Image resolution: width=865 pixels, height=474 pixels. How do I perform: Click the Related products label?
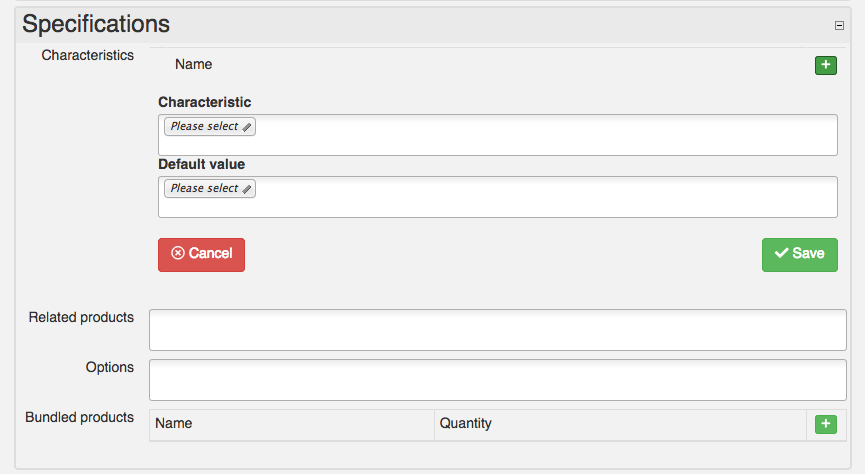(x=81, y=317)
